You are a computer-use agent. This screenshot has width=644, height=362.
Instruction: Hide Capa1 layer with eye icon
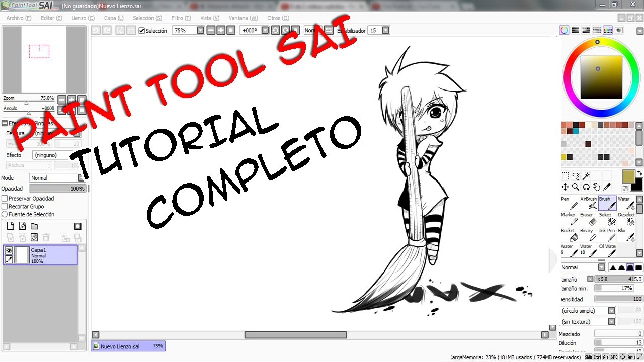[x=9, y=250]
